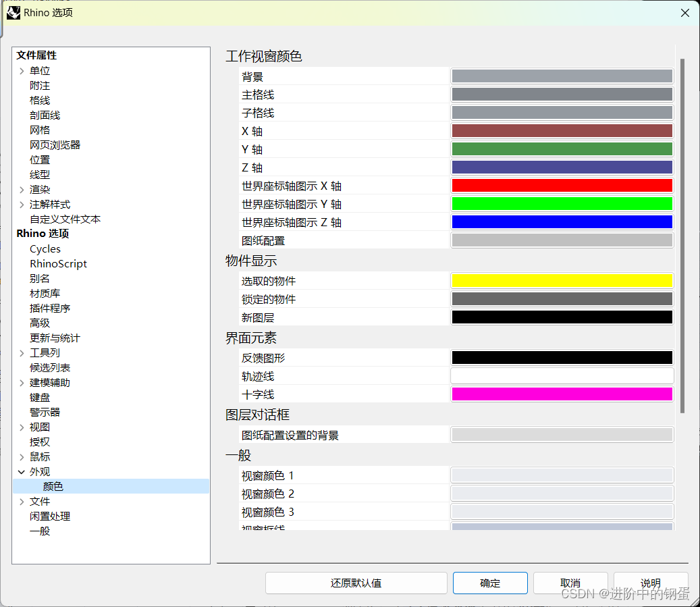
Task: Expand the 视图 tree node
Action: (22, 427)
